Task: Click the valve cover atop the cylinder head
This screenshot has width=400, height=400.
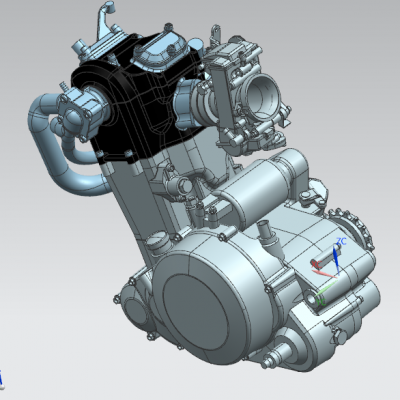Action: (x=160, y=53)
